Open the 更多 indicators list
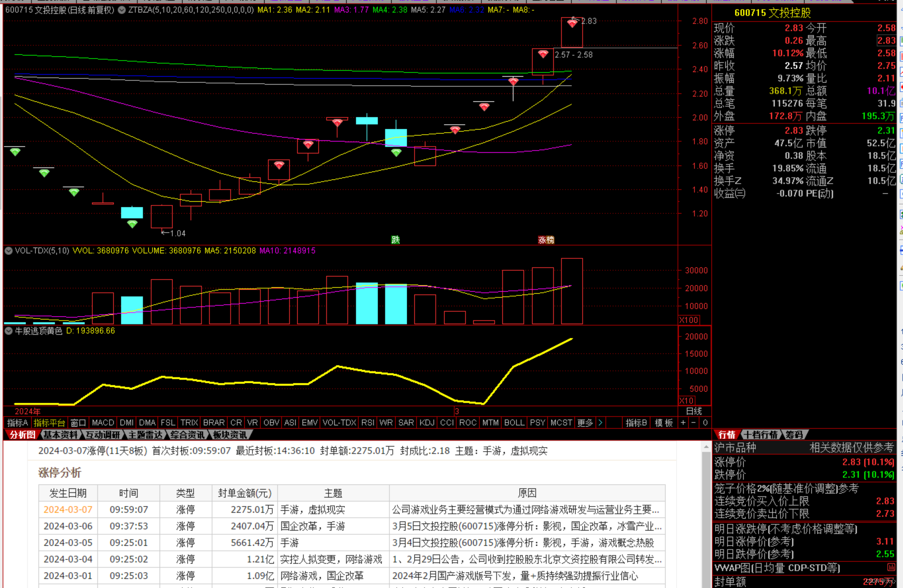Screen dimensions: 903x588 [x=585, y=423]
